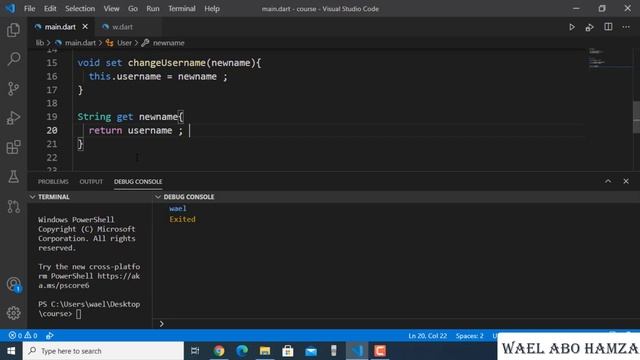The height and width of the screenshot is (360, 640).
Task: Click the main.dart breadcrumb
Action: pyautogui.click(x=80, y=43)
